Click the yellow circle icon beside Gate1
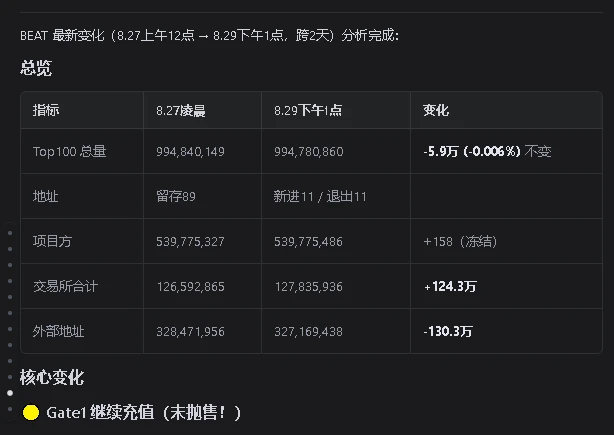This screenshot has width=614, height=435. (x=31, y=412)
